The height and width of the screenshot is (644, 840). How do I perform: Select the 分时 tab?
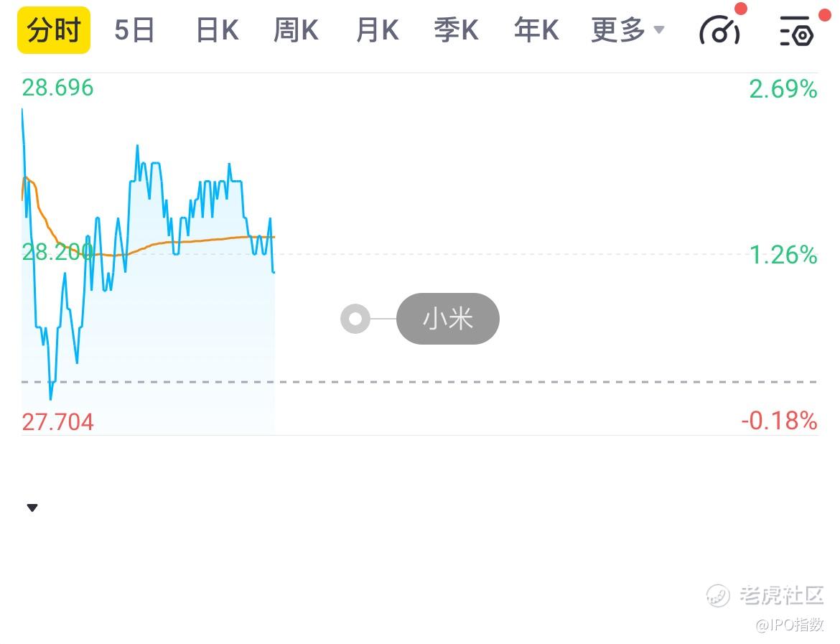point(54,31)
